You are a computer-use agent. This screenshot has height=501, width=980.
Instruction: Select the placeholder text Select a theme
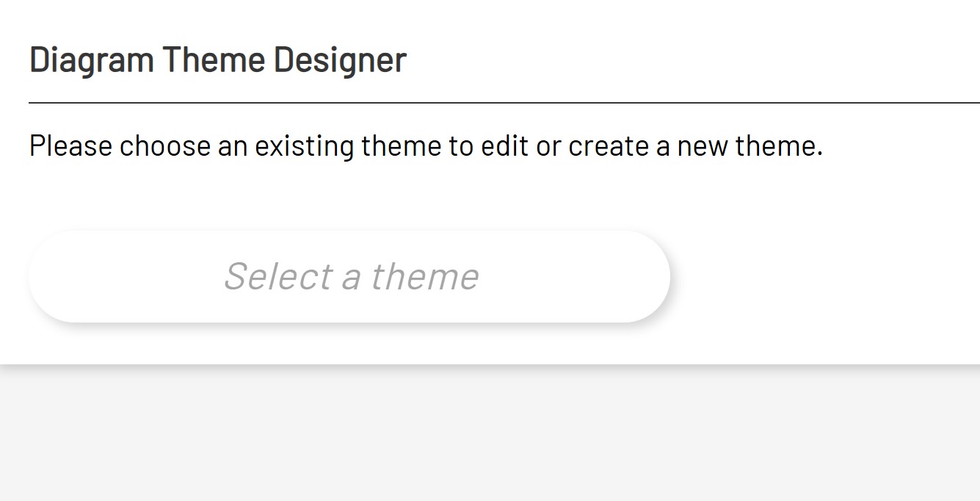click(x=352, y=275)
